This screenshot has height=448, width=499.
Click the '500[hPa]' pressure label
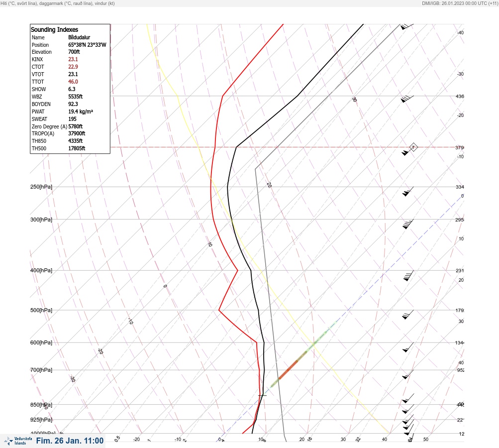click(41, 310)
